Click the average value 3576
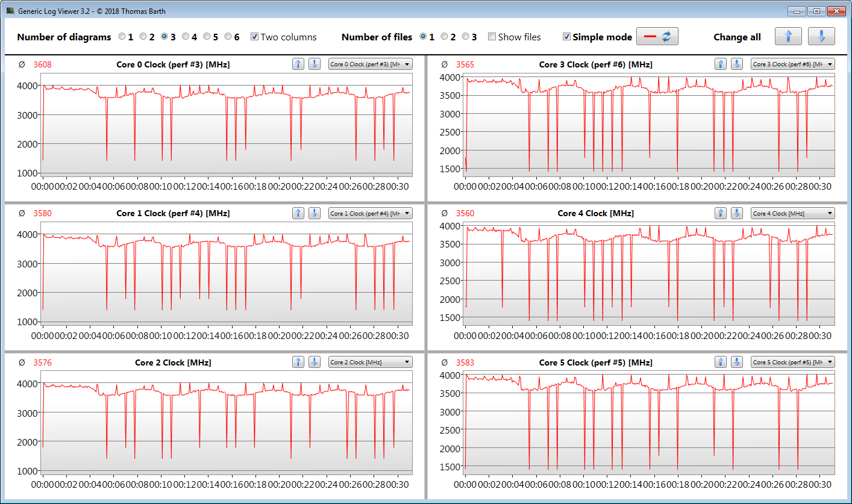Screen dimensions: 852x504 42,362
